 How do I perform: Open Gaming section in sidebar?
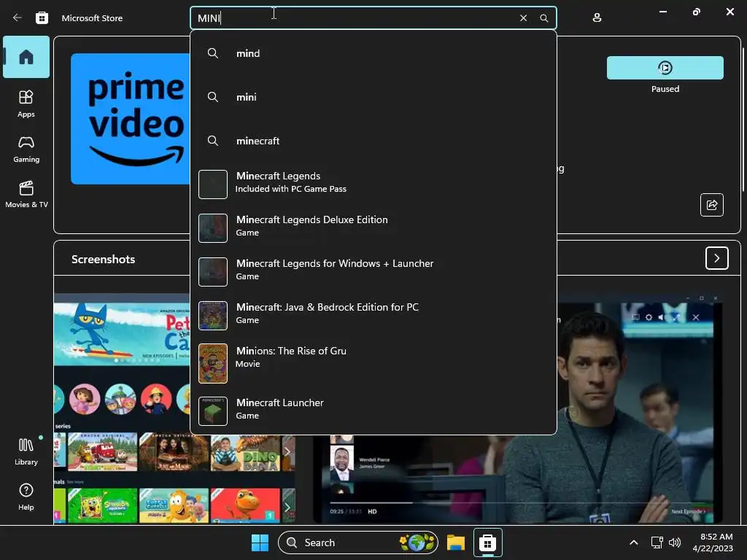[26, 149]
